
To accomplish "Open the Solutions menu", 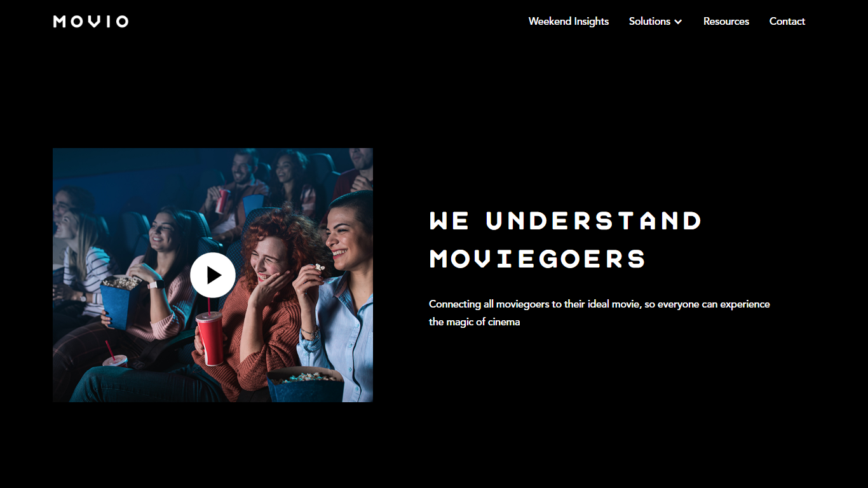I will click(655, 22).
